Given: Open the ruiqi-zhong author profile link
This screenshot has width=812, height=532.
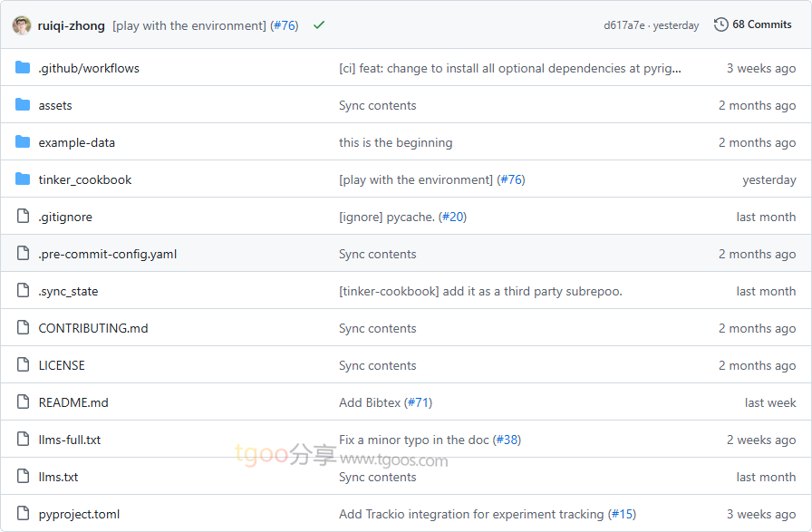Looking at the screenshot, I should coord(72,25).
